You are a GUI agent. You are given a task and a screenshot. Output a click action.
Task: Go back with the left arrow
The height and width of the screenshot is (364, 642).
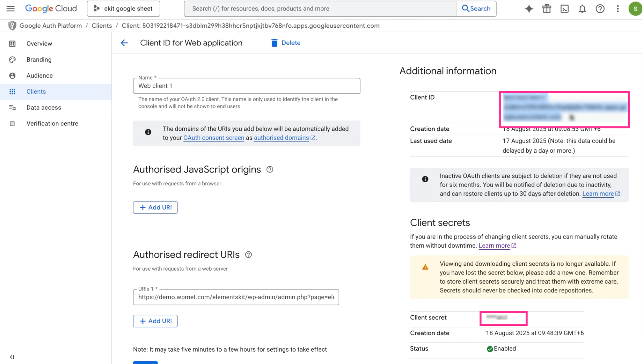(124, 43)
